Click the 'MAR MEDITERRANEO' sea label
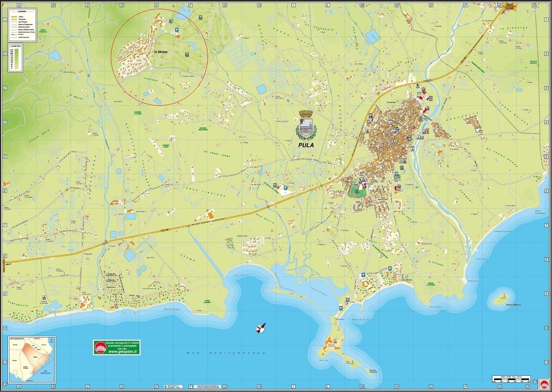552x392 pixels. [x=226, y=353]
